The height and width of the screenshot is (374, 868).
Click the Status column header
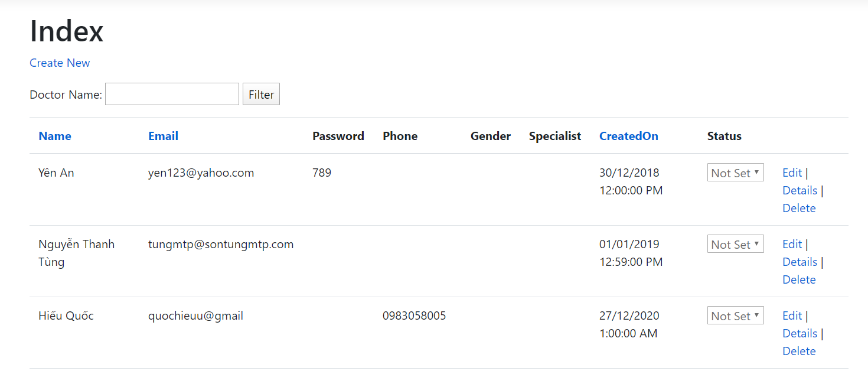tap(724, 136)
